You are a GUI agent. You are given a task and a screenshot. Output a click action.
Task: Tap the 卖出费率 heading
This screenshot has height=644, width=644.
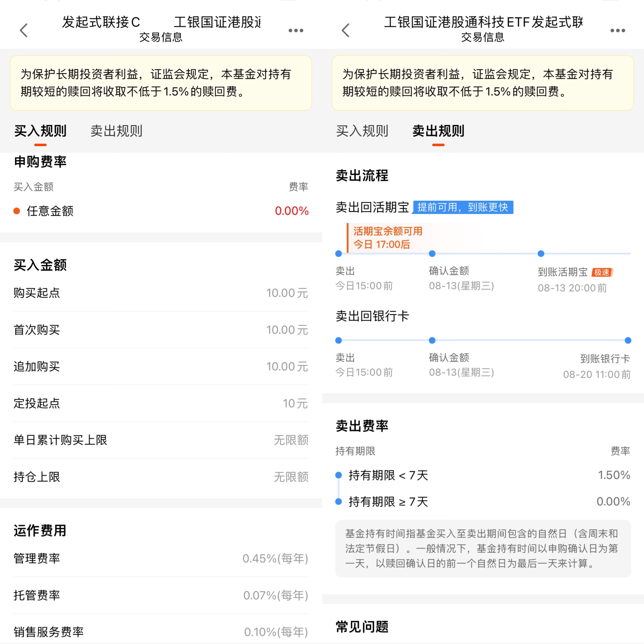[x=362, y=426]
